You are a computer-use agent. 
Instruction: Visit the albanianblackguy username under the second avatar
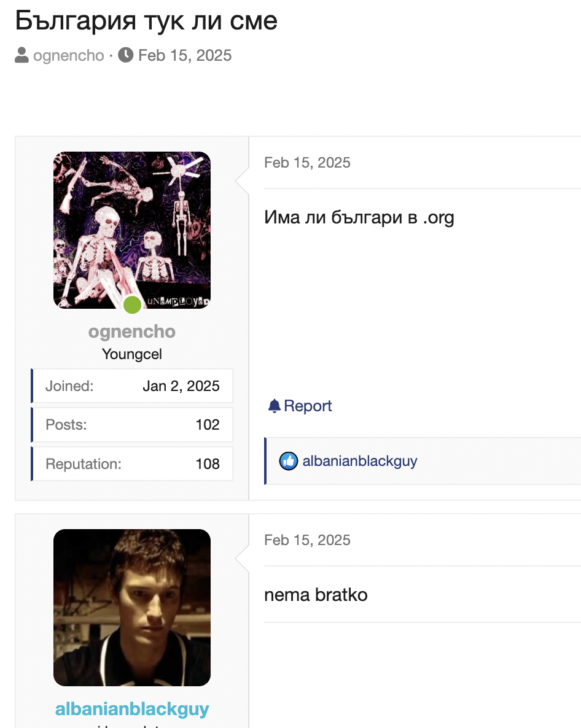(x=132, y=709)
